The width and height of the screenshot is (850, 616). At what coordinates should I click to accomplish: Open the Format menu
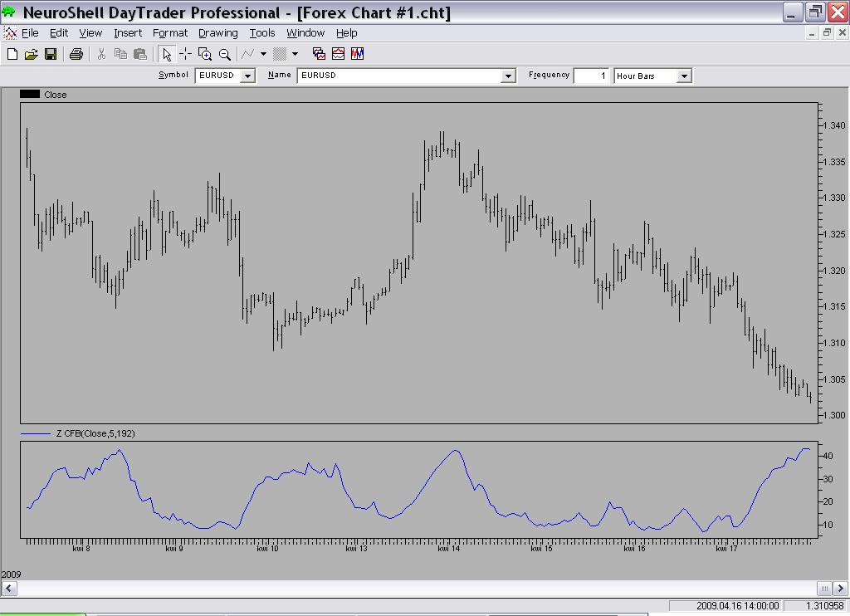coord(170,33)
